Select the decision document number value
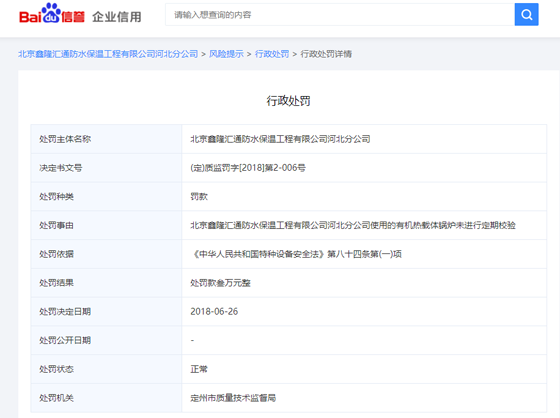560x418 pixels. [x=248, y=168]
